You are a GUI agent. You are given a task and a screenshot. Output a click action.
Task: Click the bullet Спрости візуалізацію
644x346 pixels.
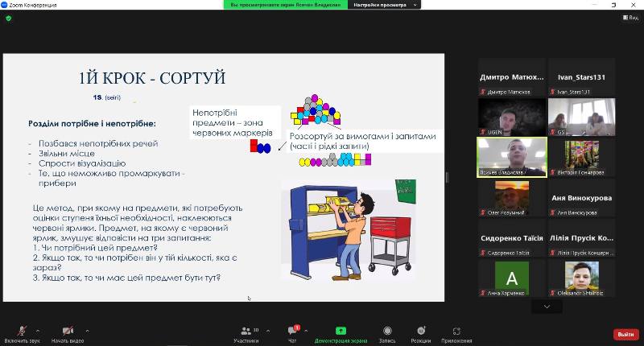coord(82,163)
